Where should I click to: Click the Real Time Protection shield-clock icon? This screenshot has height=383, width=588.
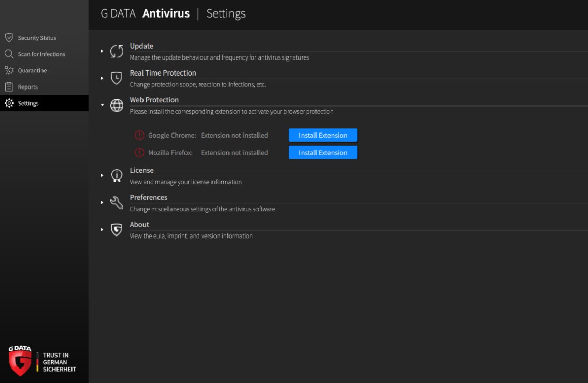117,78
